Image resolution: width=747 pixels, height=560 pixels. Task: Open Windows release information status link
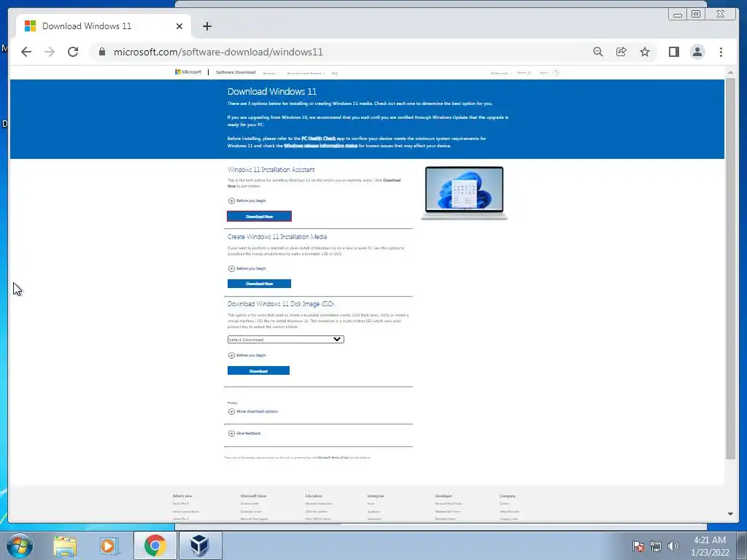(321, 146)
